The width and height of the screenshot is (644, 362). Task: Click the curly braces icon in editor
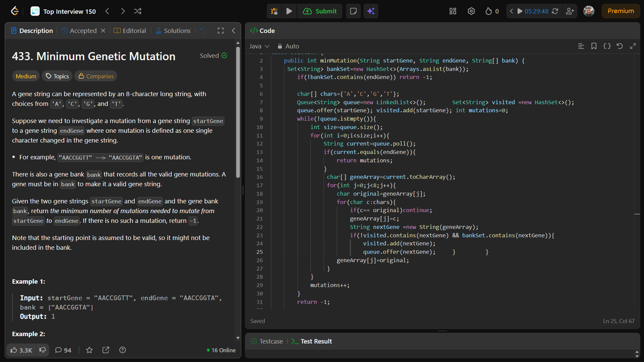pos(607,46)
